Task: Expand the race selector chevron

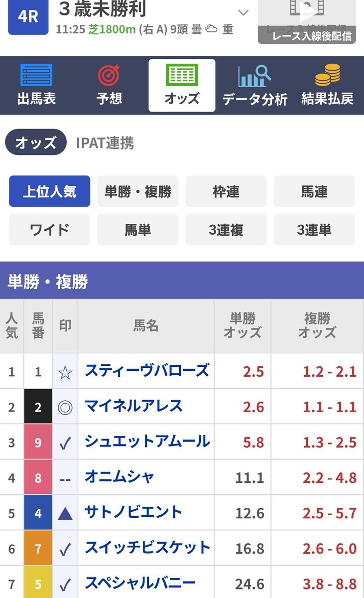Action: (x=243, y=12)
